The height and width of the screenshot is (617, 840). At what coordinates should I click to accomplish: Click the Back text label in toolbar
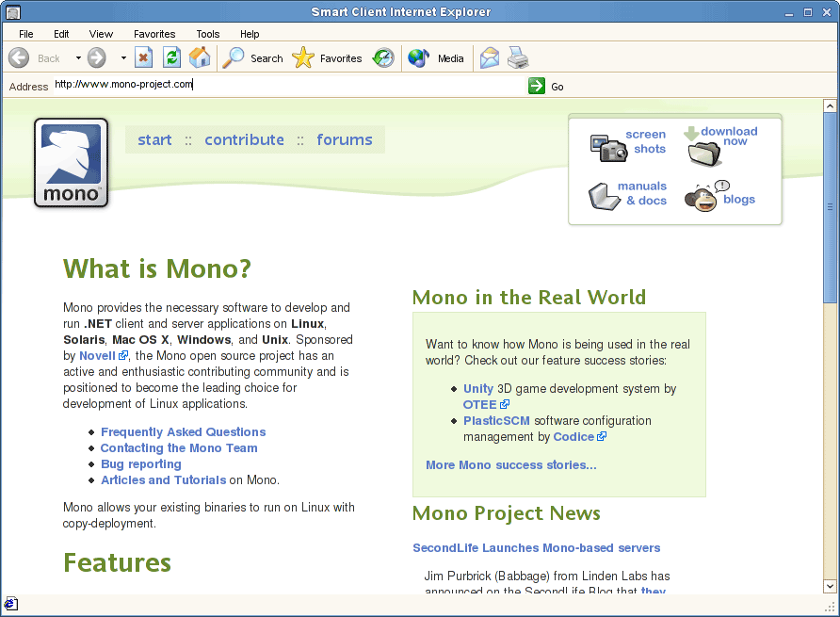coord(49,58)
